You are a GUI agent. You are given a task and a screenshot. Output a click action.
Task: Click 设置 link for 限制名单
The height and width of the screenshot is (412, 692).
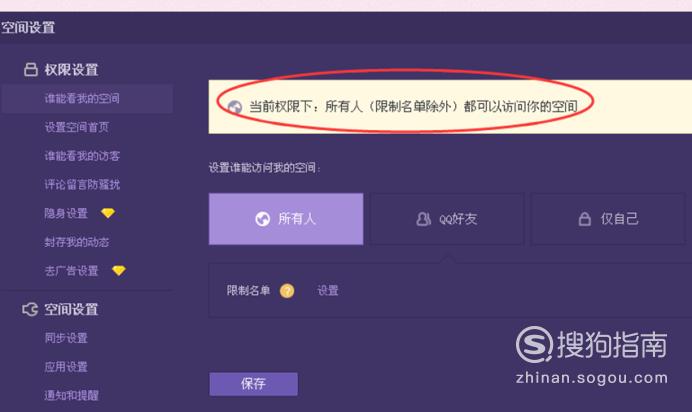pyautogui.click(x=328, y=291)
